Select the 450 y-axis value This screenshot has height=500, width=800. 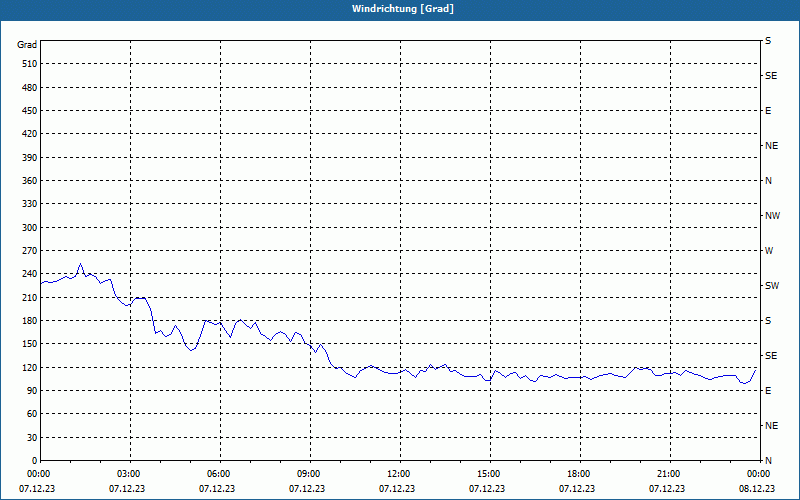point(30,111)
